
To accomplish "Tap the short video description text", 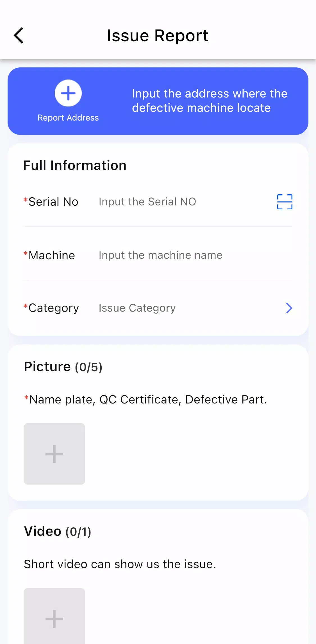I will click(x=120, y=564).
